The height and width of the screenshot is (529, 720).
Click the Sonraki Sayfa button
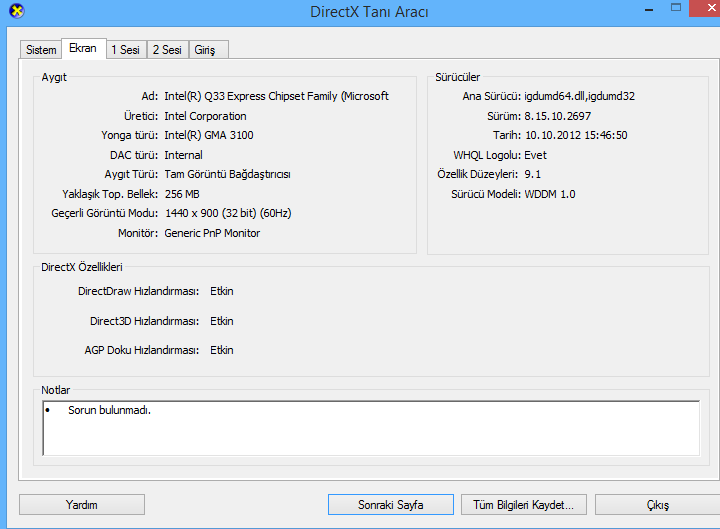(x=390, y=505)
